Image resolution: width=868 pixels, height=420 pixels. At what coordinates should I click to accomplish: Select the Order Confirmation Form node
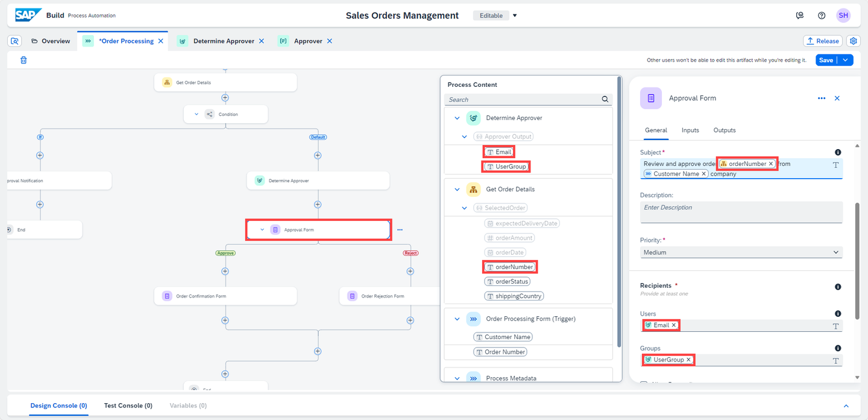(225, 296)
